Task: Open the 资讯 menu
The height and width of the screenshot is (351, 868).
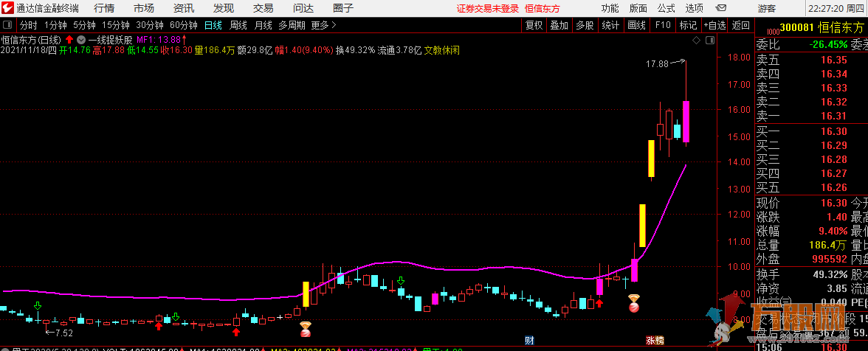Action: (184, 8)
